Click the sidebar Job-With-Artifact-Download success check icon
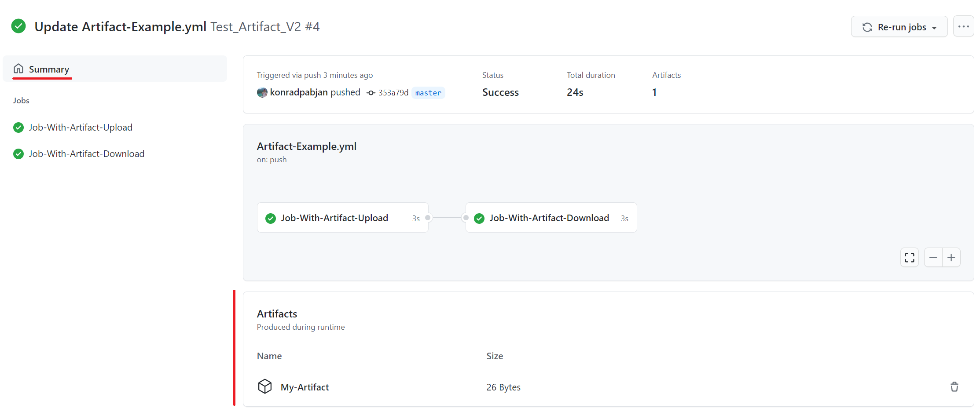This screenshot has width=980, height=412. tap(18, 154)
